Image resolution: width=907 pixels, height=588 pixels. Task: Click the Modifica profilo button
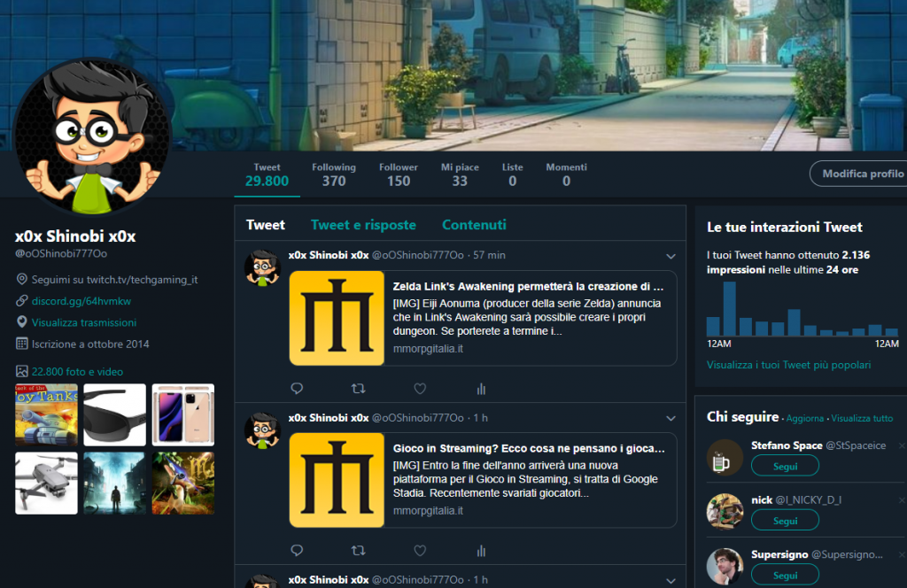[x=859, y=174]
